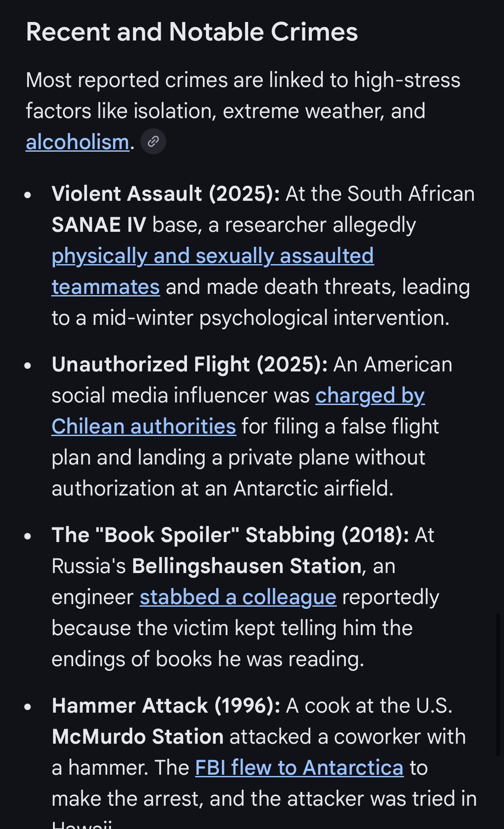Click the bold SANAE IV text
The width and height of the screenshot is (504, 829).
[x=99, y=225]
